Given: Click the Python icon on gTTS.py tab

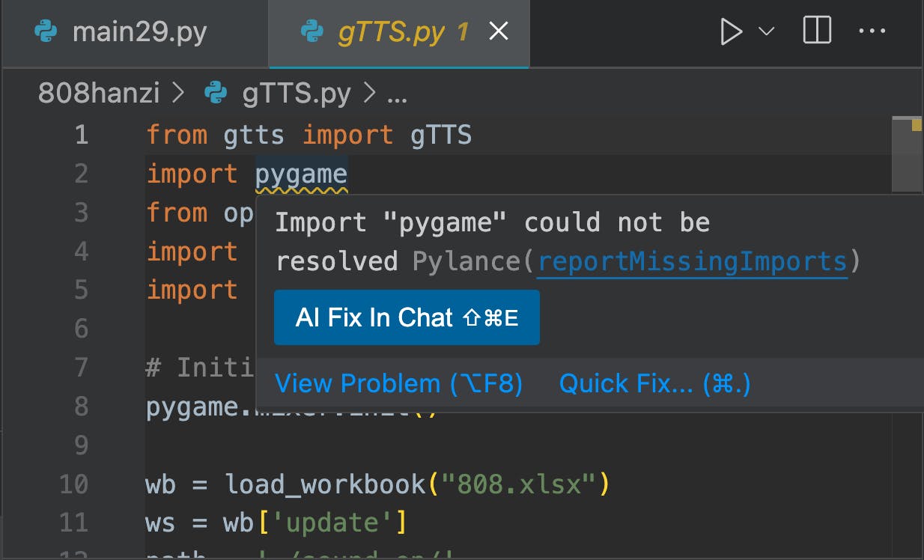Looking at the screenshot, I should (x=311, y=33).
